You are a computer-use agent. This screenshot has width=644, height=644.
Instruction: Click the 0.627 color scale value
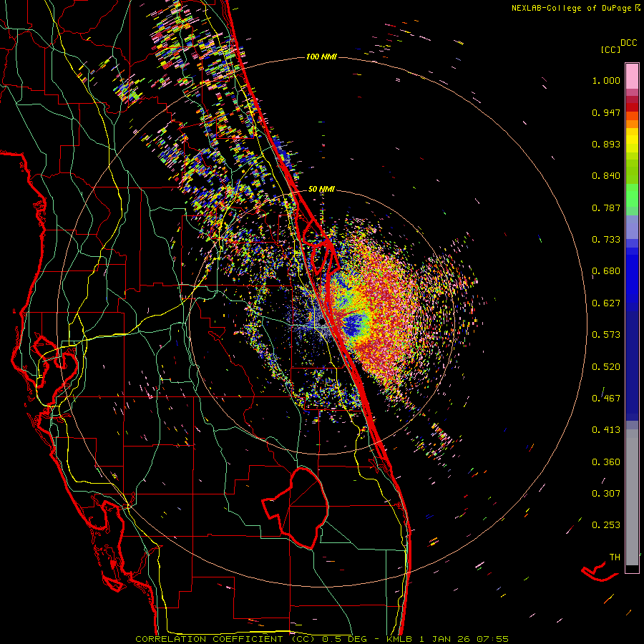tap(606, 303)
